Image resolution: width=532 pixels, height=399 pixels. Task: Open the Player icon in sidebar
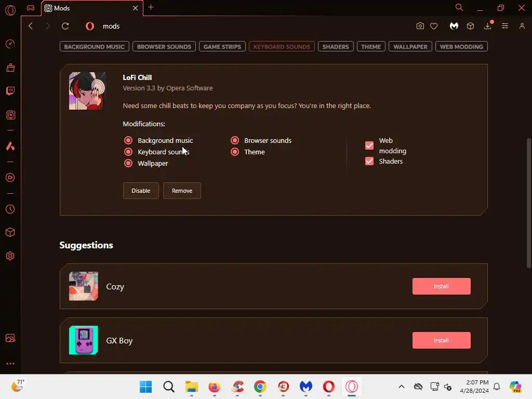10,178
